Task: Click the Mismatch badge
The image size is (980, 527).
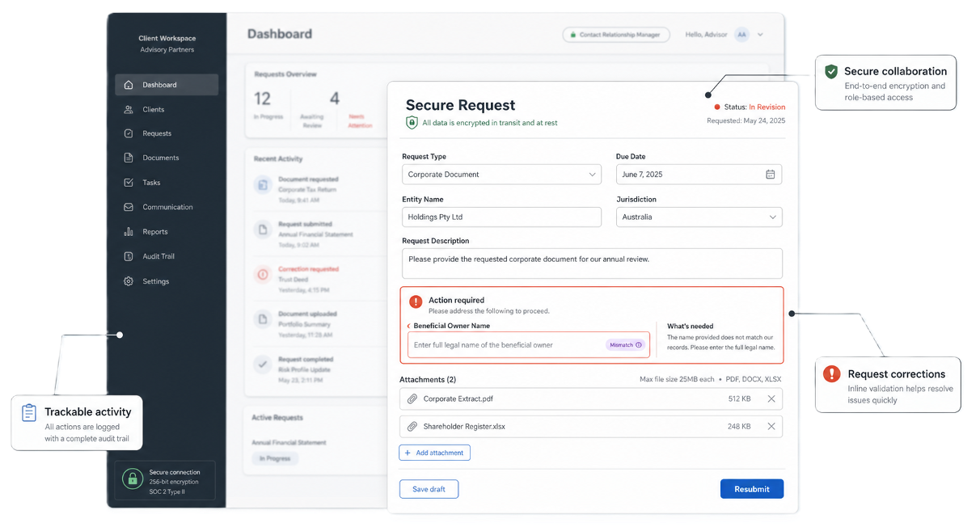Action: pos(625,345)
